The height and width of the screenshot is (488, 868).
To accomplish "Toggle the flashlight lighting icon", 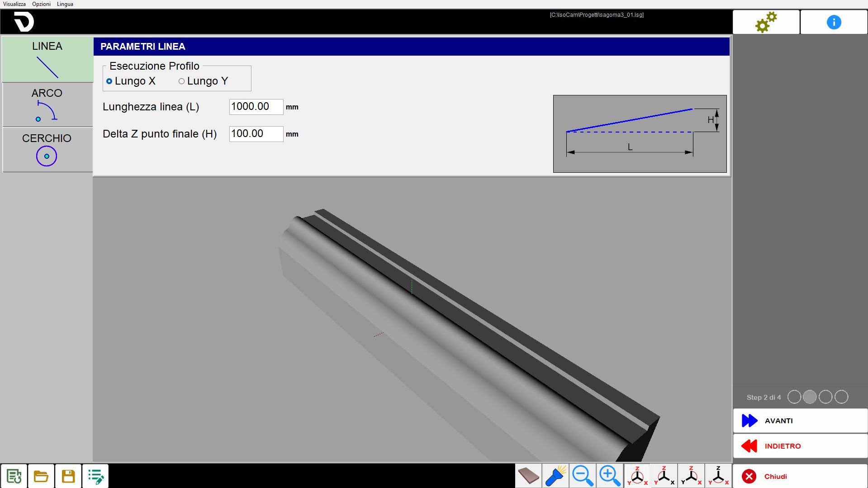I will coord(555,476).
